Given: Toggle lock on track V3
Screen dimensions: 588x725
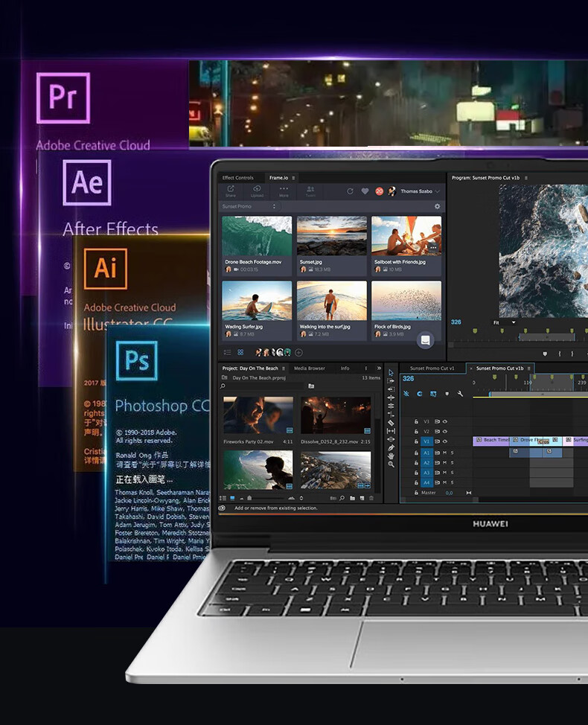Looking at the screenshot, I should click(x=416, y=422).
